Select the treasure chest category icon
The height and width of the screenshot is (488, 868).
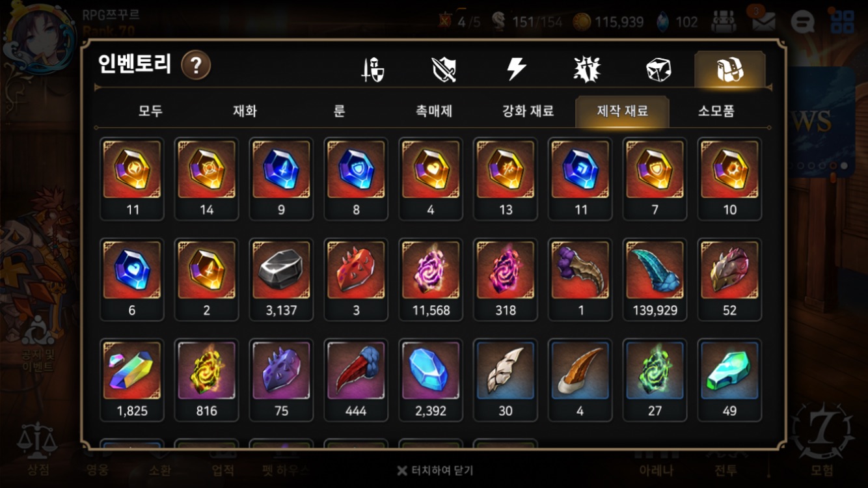[x=730, y=70]
